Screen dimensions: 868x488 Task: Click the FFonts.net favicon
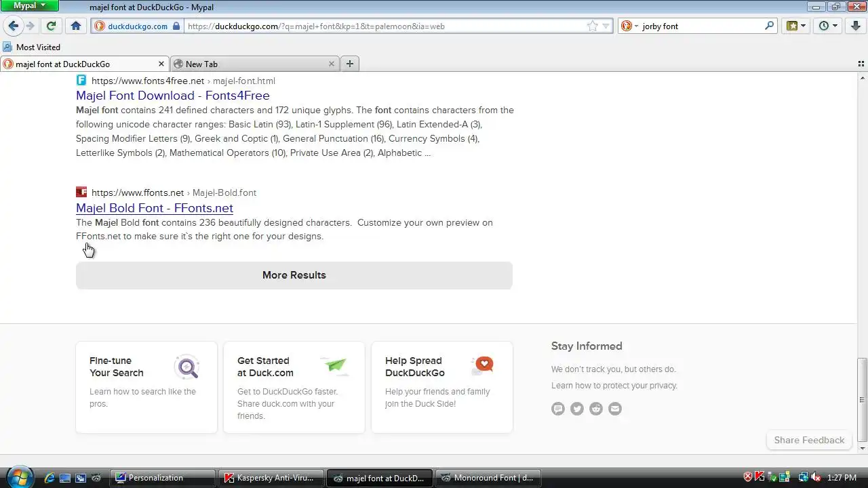[81, 192]
